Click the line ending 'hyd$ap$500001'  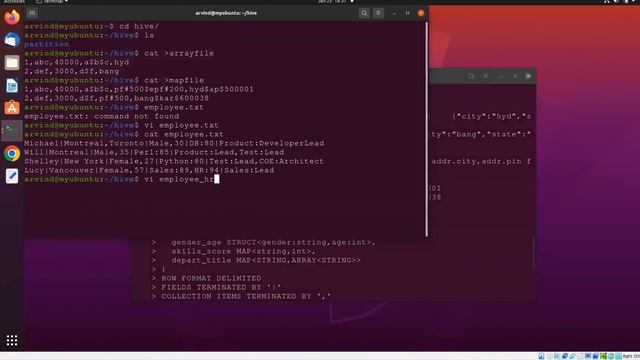pos(139,89)
